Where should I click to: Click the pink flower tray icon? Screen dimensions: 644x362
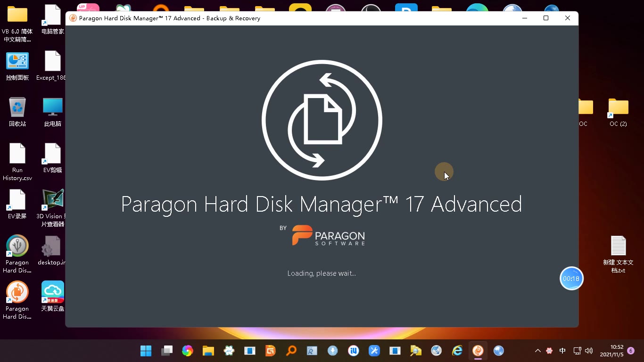click(549, 351)
